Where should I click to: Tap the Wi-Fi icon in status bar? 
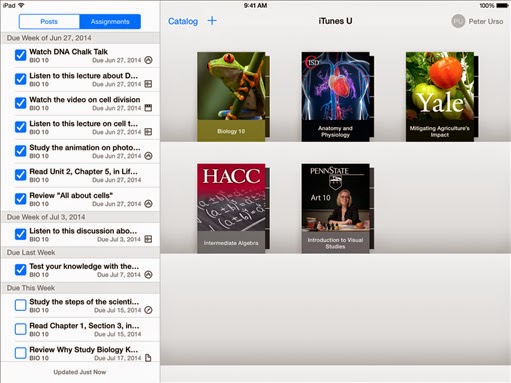(x=22, y=5)
